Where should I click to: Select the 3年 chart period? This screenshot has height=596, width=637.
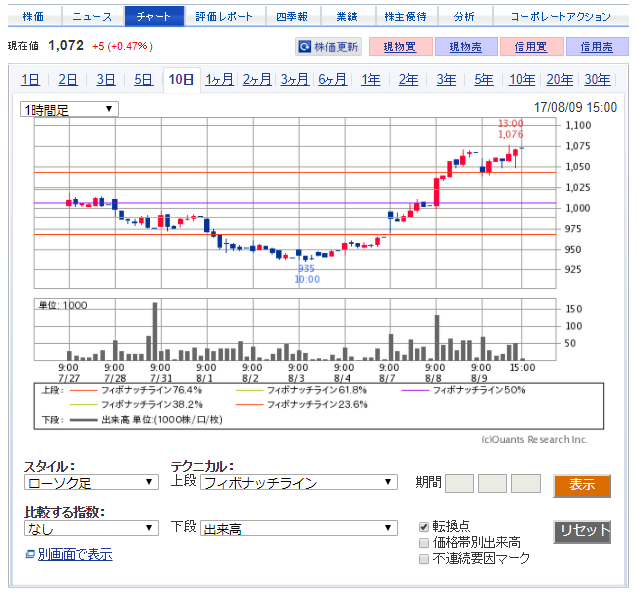click(446, 79)
